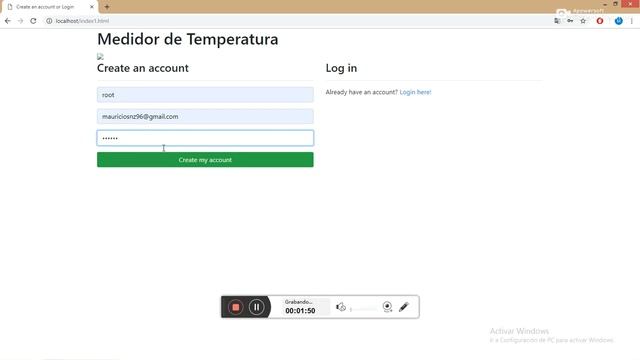Close the 'Create an account or Login' tab
The height and width of the screenshot is (360, 640).
92,7
